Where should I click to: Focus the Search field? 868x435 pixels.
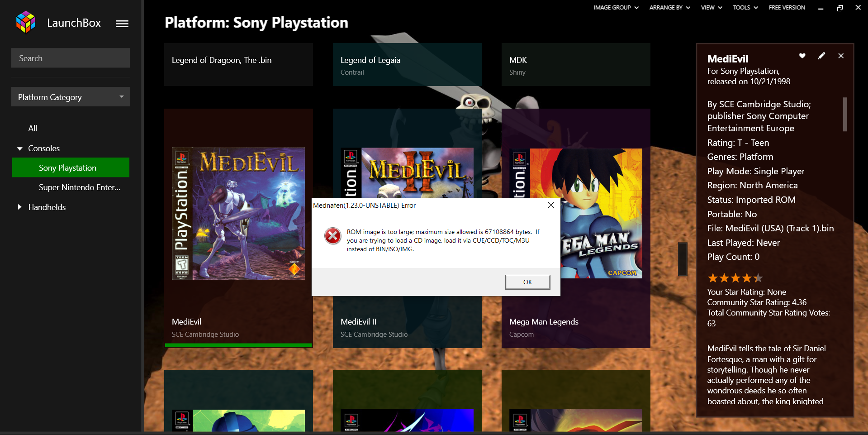click(x=71, y=58)
